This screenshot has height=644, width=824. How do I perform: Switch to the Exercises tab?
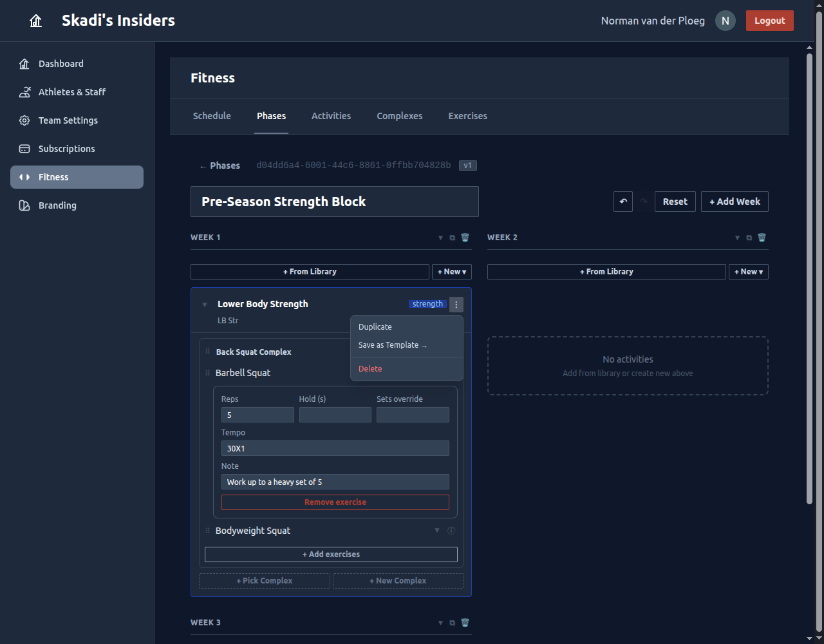tap(468, 116)
